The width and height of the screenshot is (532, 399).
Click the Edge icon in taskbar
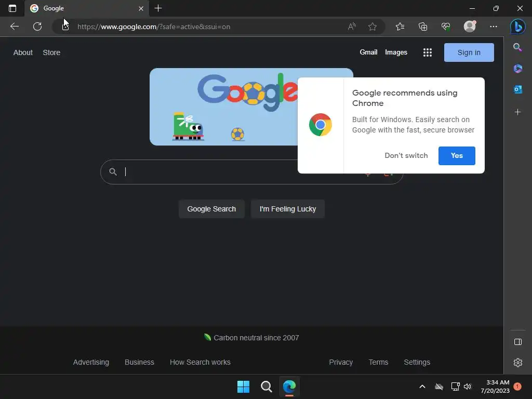click(289, 387)
